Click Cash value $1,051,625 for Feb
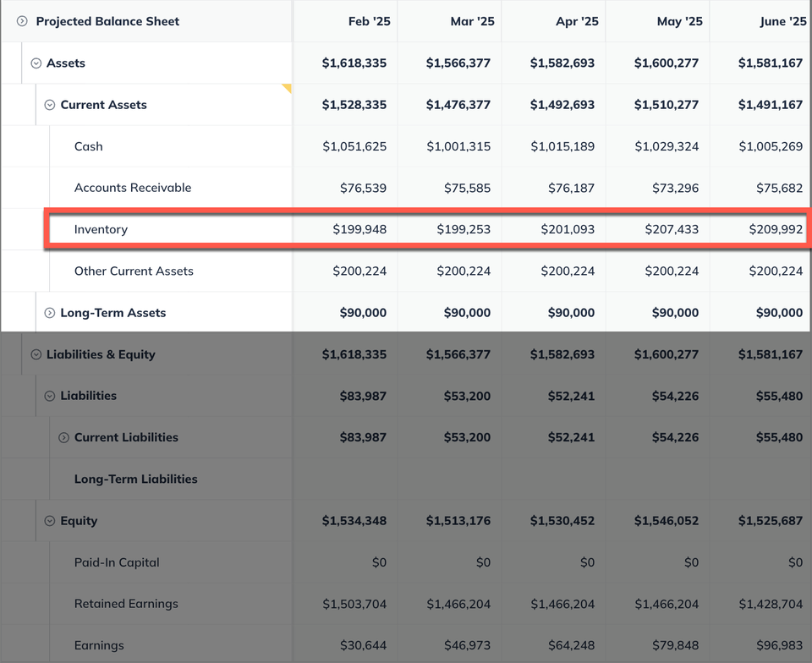This screenshot has height=663, width=812. pos(354,146)
